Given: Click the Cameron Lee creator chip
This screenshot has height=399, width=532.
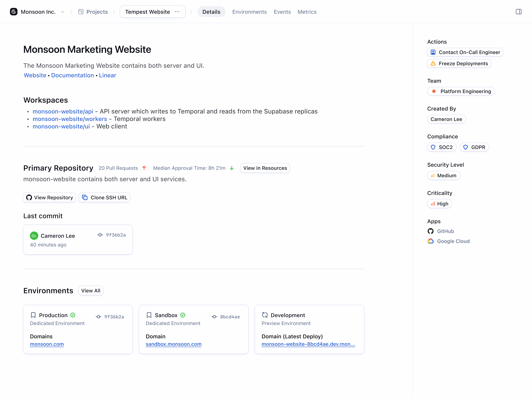Looking at the screenshot, I should click(x=446, y=119).
